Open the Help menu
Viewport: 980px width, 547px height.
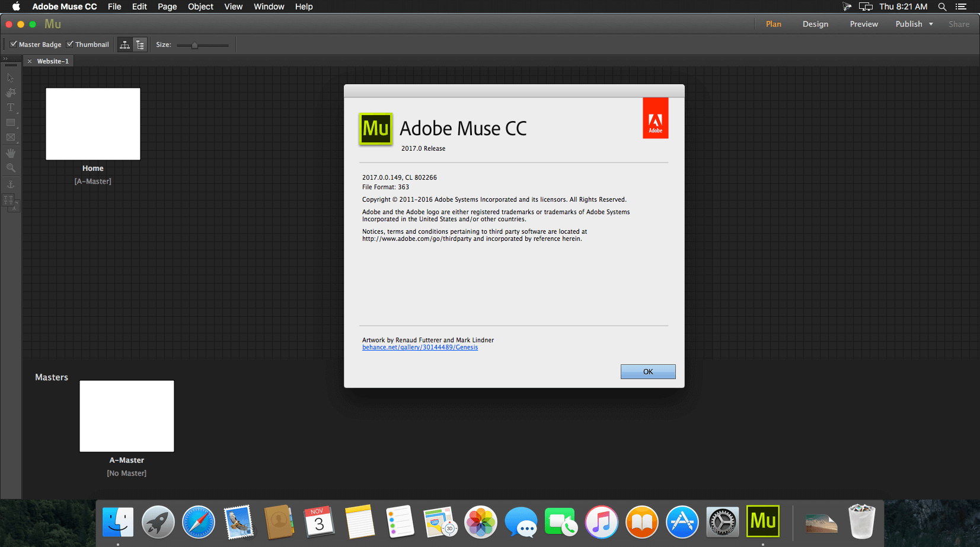click(x=304, y=7)
